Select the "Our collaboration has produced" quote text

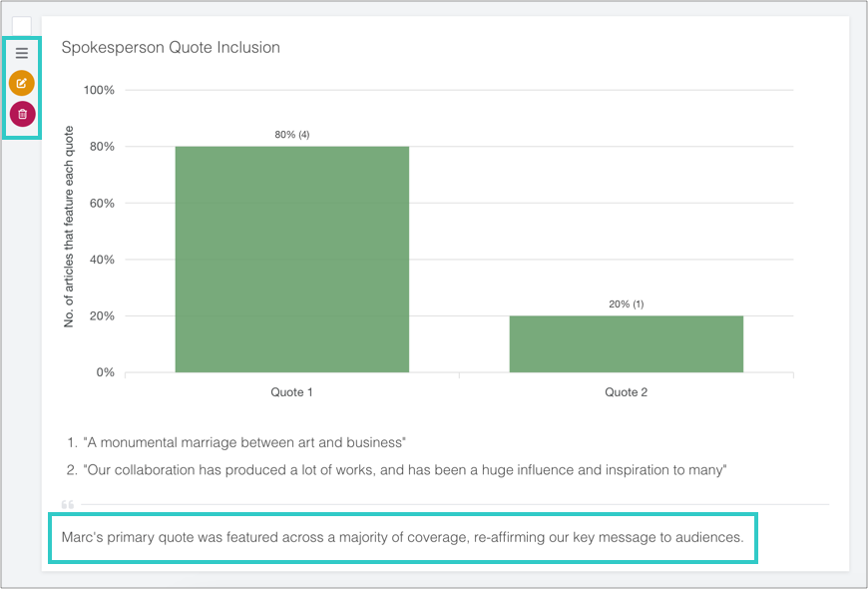404,470
